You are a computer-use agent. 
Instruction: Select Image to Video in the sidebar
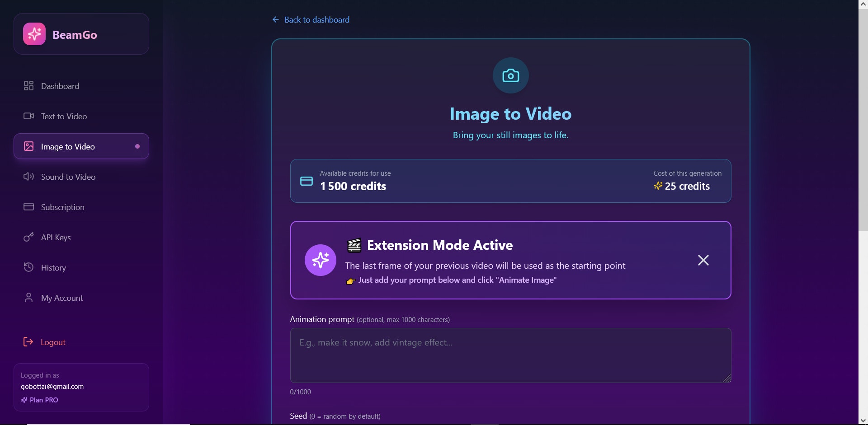point(68,146)
